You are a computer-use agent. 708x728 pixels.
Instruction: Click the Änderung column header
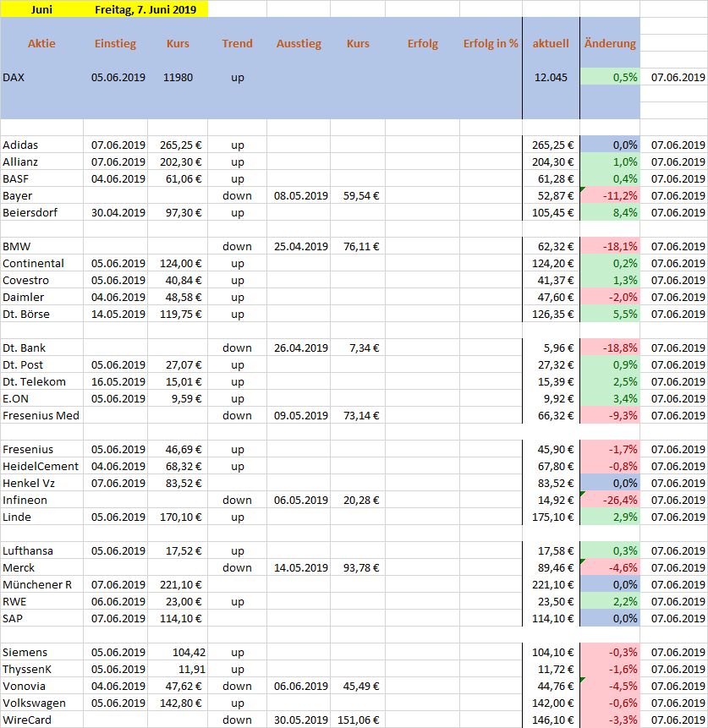610,43
